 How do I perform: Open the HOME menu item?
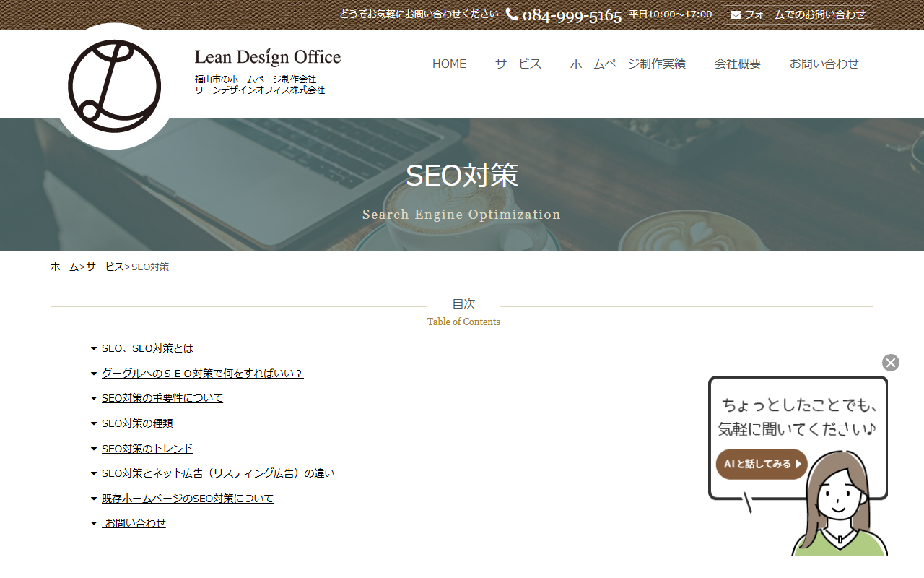coord(449,64)
